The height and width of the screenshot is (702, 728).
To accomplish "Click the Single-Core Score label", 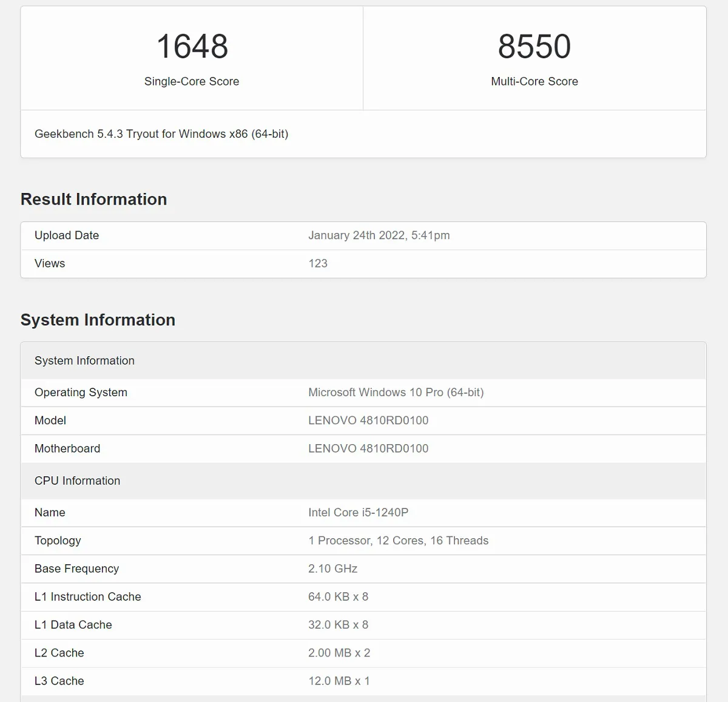I will click(x=192, y=81).
